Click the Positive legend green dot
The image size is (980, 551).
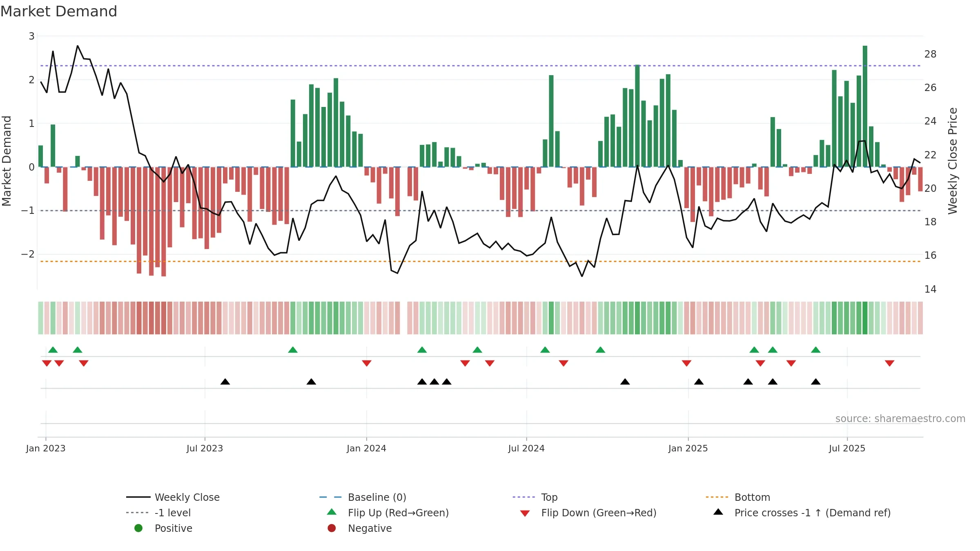coord(138,528)
